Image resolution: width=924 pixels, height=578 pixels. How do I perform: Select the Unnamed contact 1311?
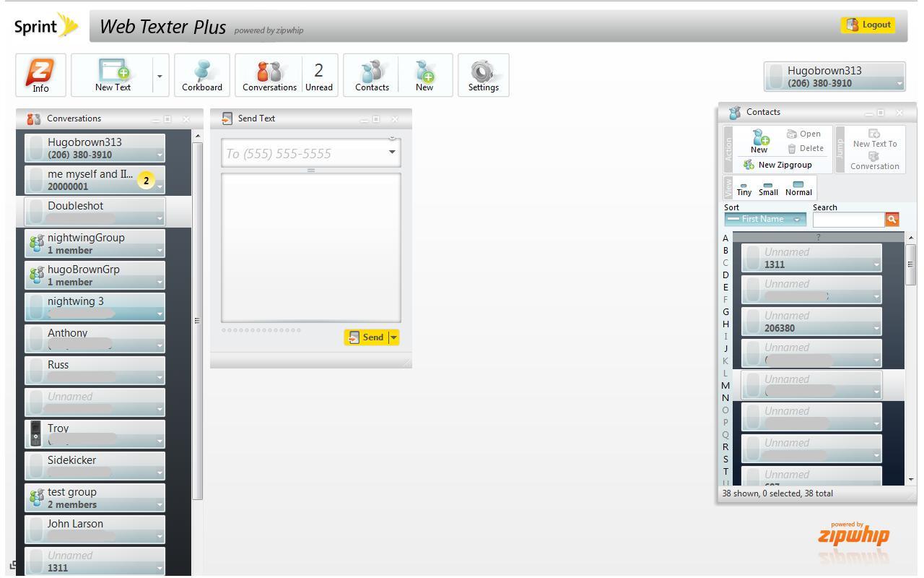[811, 258]
